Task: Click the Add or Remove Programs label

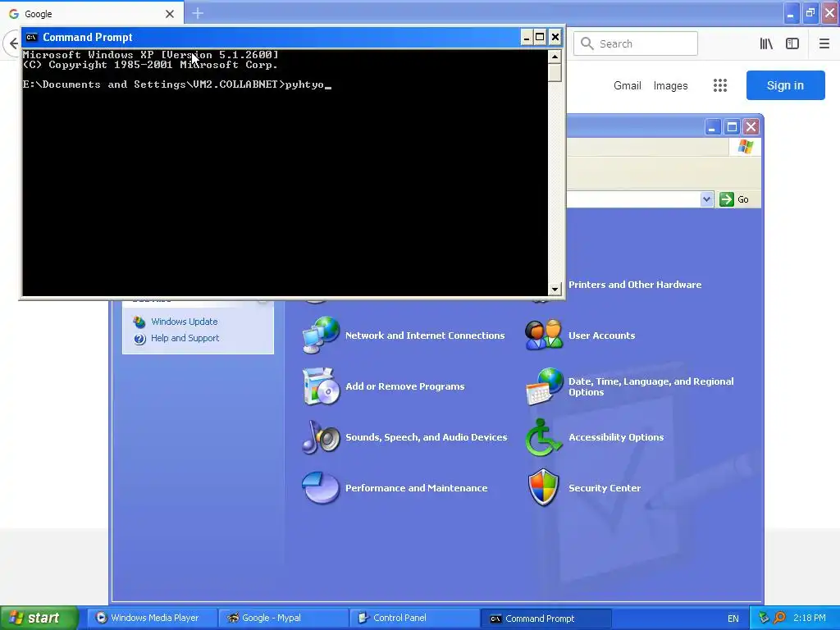Action: coord(405,386)
